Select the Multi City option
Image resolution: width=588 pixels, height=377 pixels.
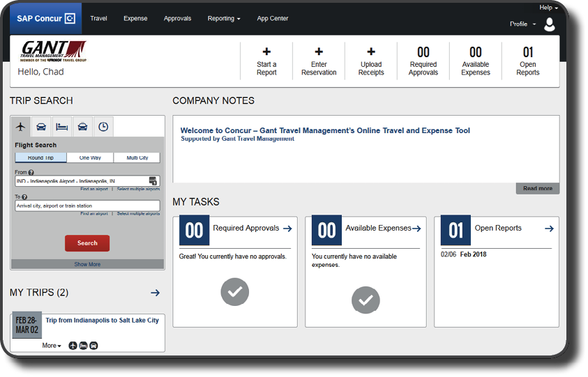click(x=137, y=157)
